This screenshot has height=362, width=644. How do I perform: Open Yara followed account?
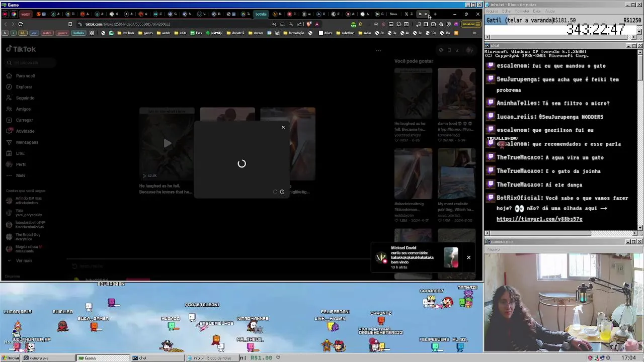coord(28,213)
